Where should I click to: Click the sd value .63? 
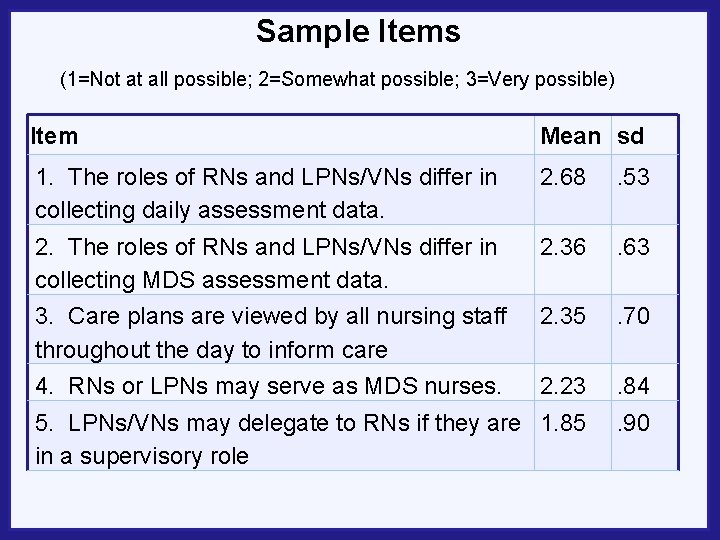click(x=633, y=246)
